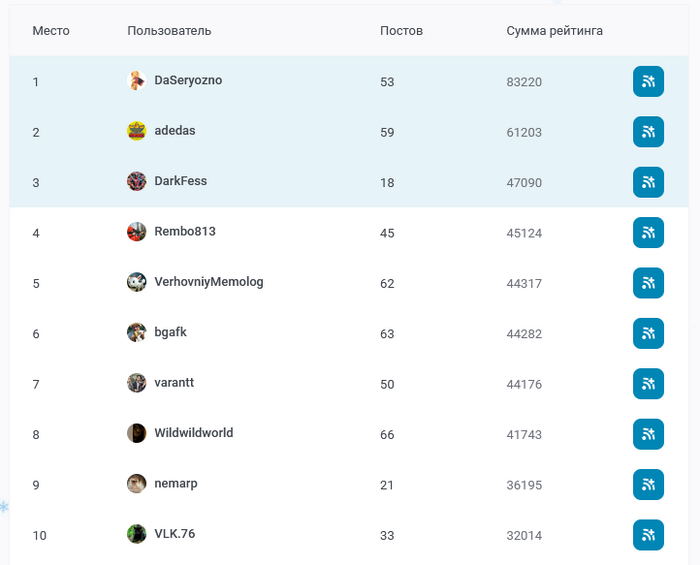The width and height of the screenshot is (700, 565).
Task: Follow DarkFess using the subscribe icon
Action: [x=648, y=183]
